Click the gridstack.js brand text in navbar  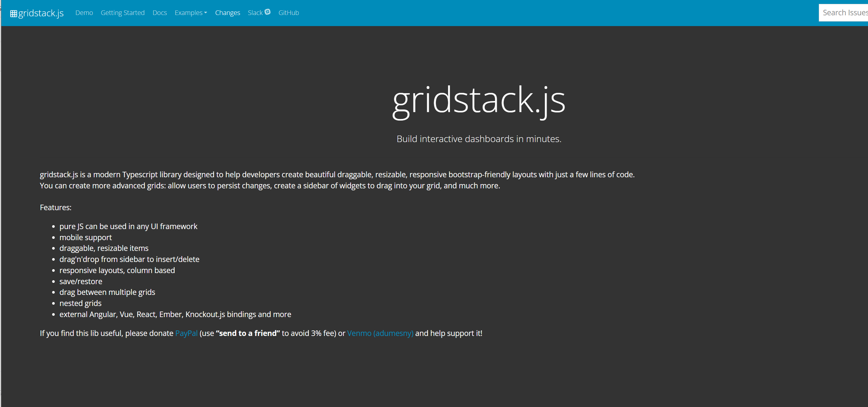(41, 13)
